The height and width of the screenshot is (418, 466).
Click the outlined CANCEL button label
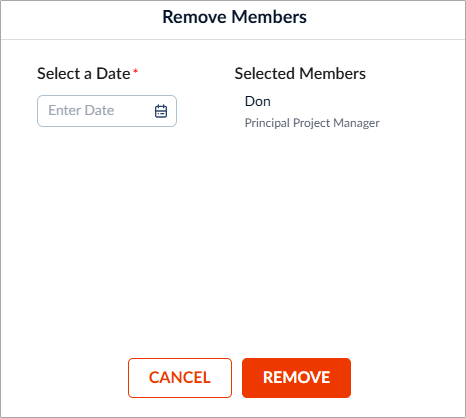(180, 378)
